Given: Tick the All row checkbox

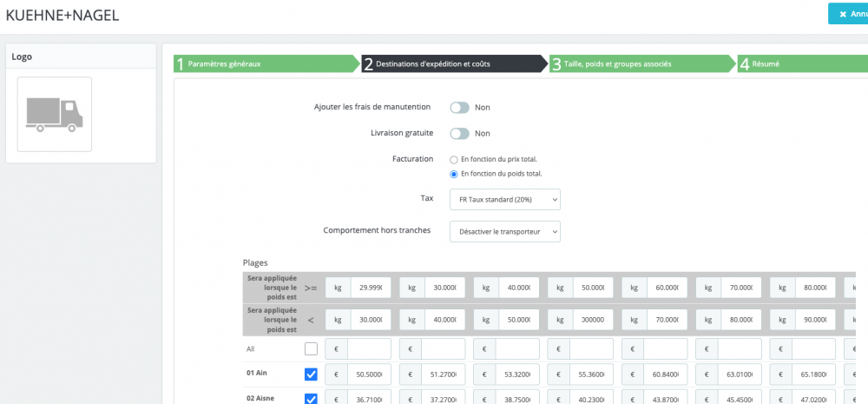Looking at the screenshot, I should pos(311,348).
